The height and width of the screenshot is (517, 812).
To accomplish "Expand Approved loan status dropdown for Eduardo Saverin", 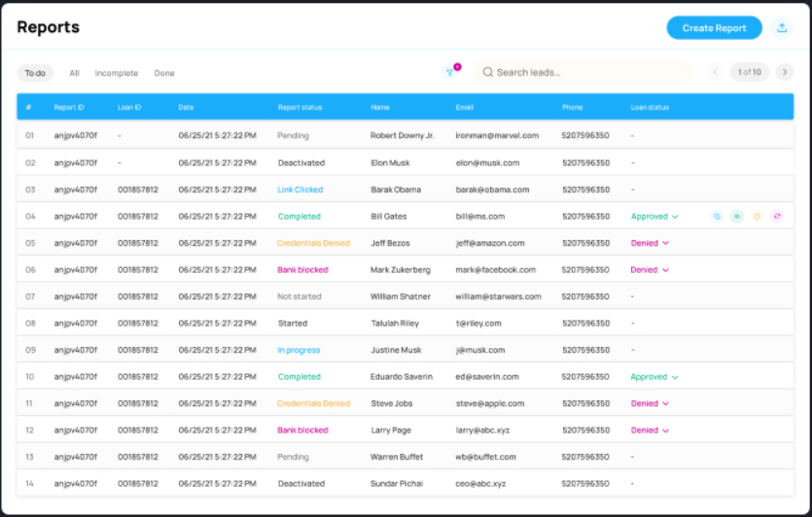I will click(x=654, y=377).
